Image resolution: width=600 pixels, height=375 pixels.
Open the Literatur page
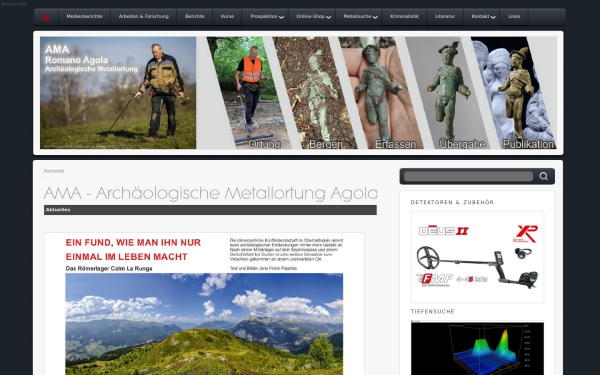(445, 16)
